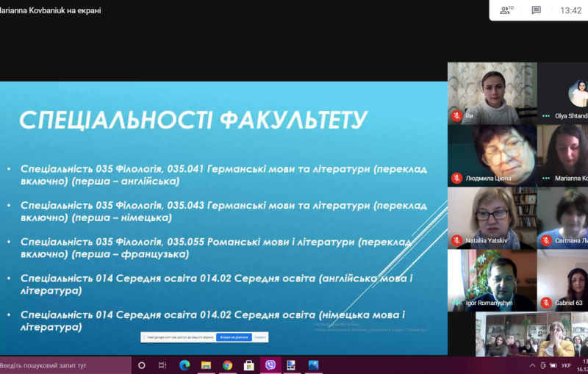The image size is (588, 374).
Task: Click the muted microphone icon on Людмила Цюпа's tile
Action: 456,178
